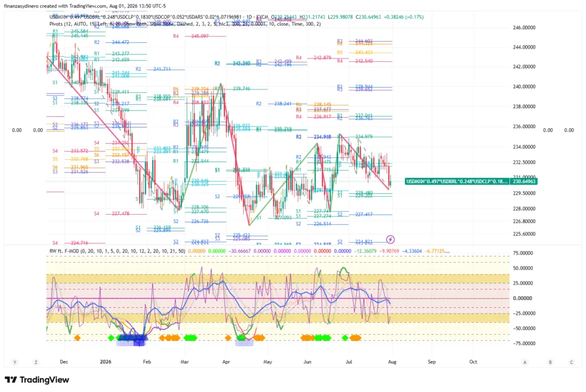Click the RW ft. F-MOD indicator legend
This screenshot has width=586, height=392.
coord(117,251)
